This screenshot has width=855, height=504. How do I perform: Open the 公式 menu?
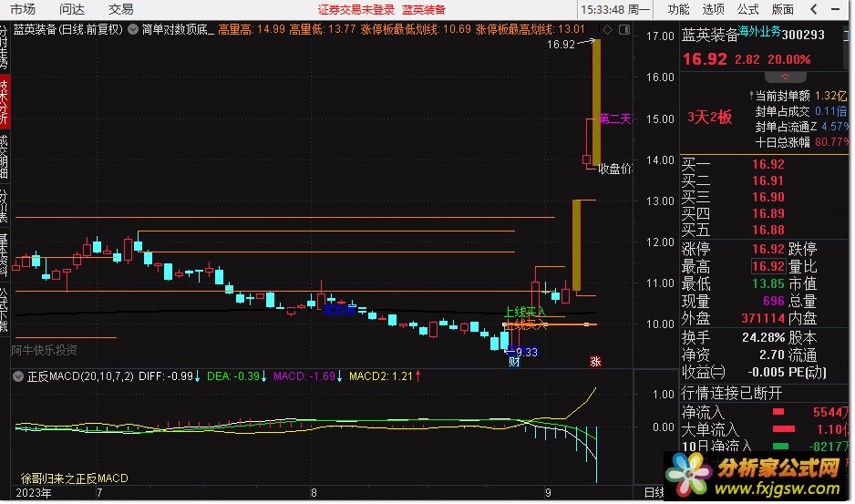(747, 9)
